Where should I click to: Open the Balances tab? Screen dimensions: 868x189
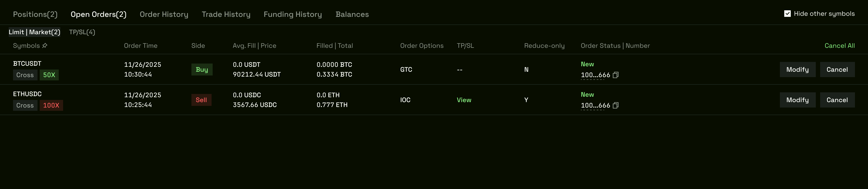(x=352, y=14)
